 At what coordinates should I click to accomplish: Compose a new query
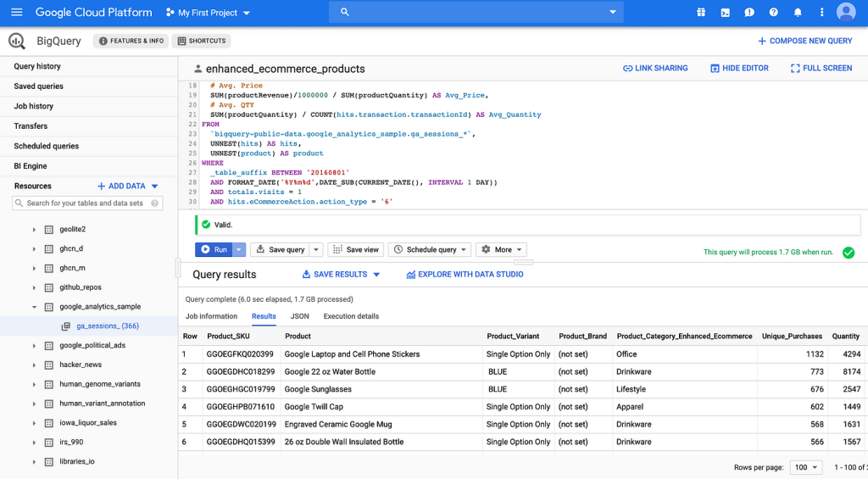tap(804, 41)
